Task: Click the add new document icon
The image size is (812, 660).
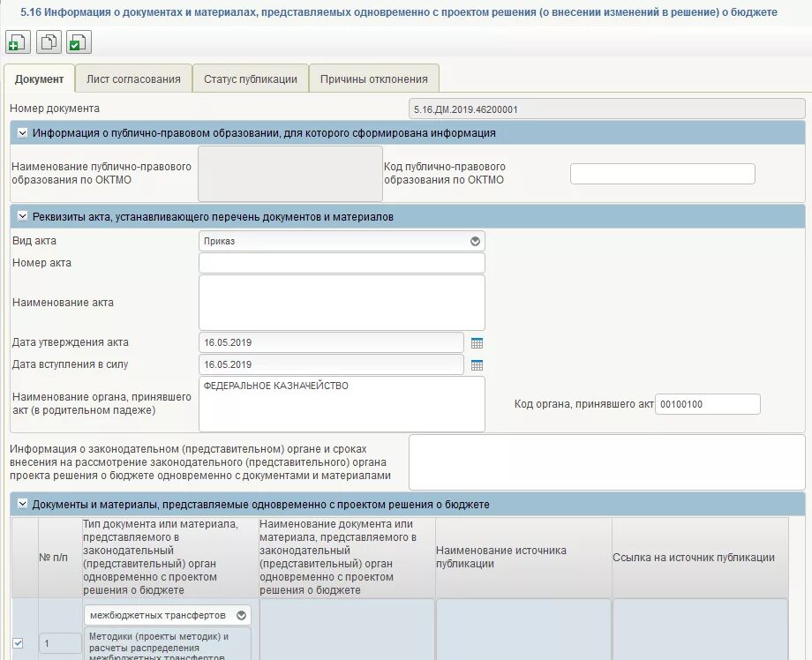Action: pyautogui.click(x=18, y=42)
